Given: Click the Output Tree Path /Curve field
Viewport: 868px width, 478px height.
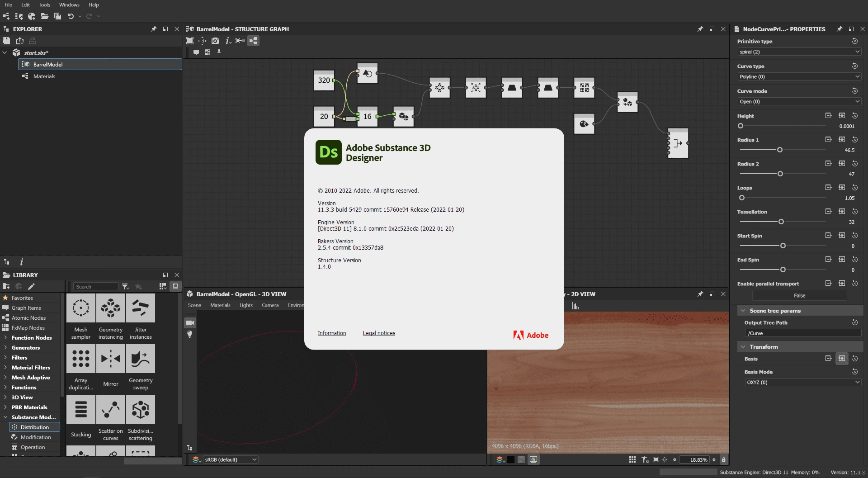Looking at the screenshot, I should pos(803,333).
